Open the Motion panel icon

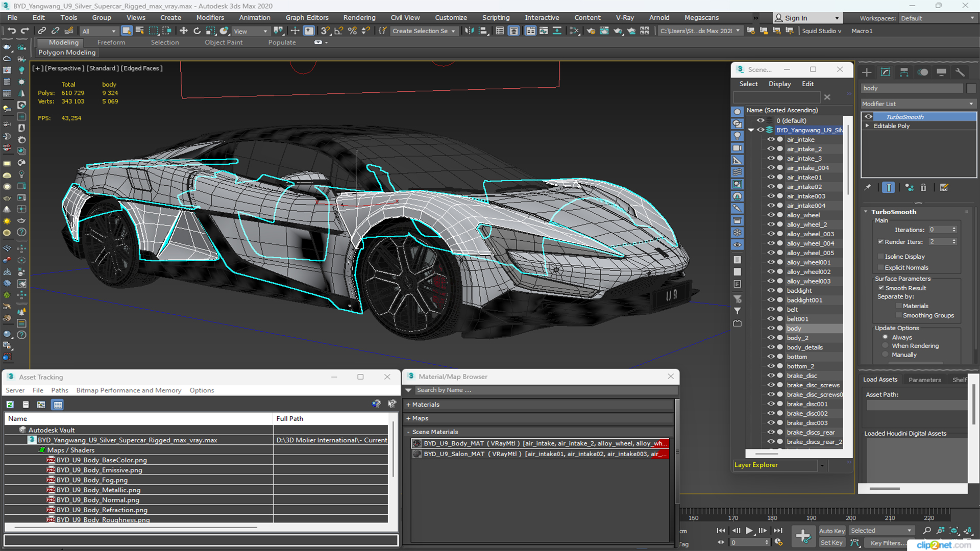(x=923, y=72)
